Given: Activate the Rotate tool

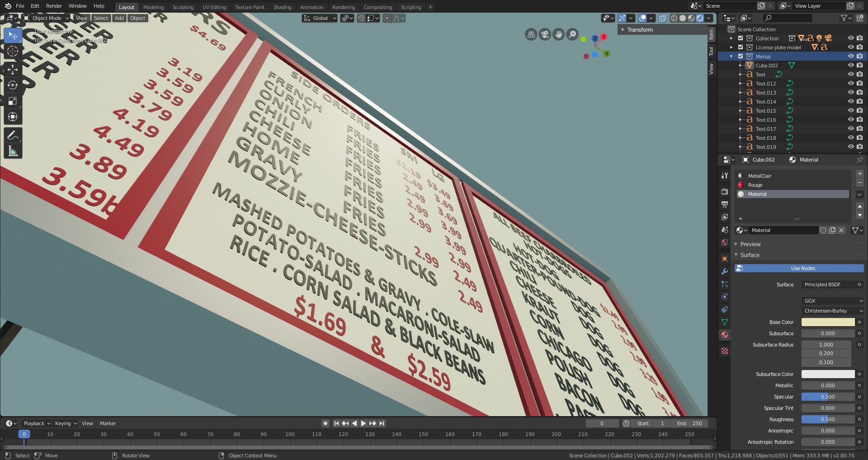Looking at the screenshot, I should pos(13,85).
